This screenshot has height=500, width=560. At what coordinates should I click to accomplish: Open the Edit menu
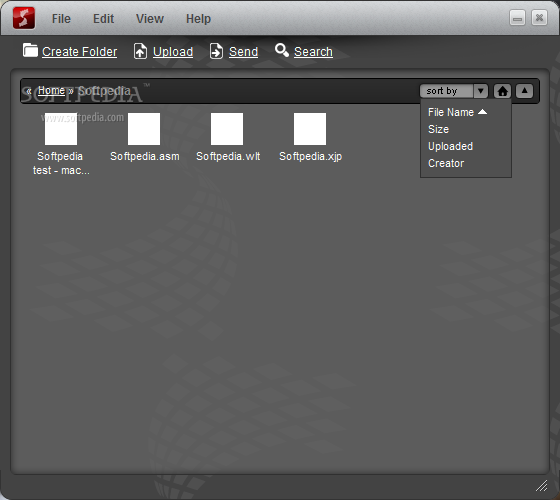(103, 19)
